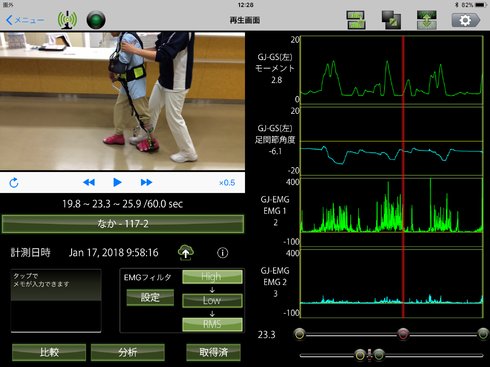Toggle the RMS filter
The height and width of the screenshot is (367, 490).
point(212,324)
